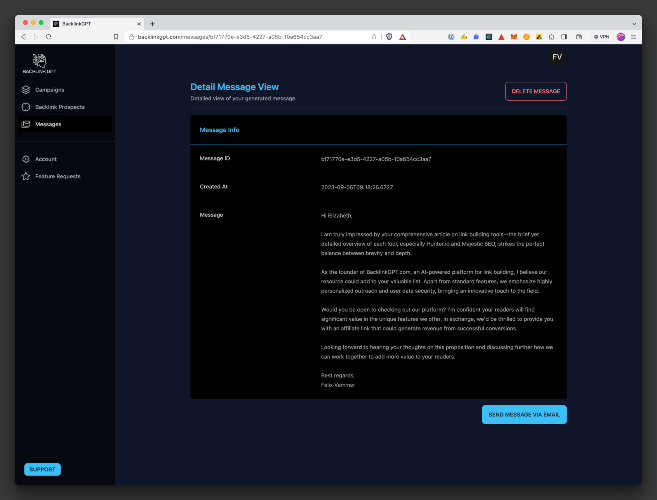Click the Detail Message View heading
The width and height of the screenshot is (657, 500).
[x=234, y=87]
